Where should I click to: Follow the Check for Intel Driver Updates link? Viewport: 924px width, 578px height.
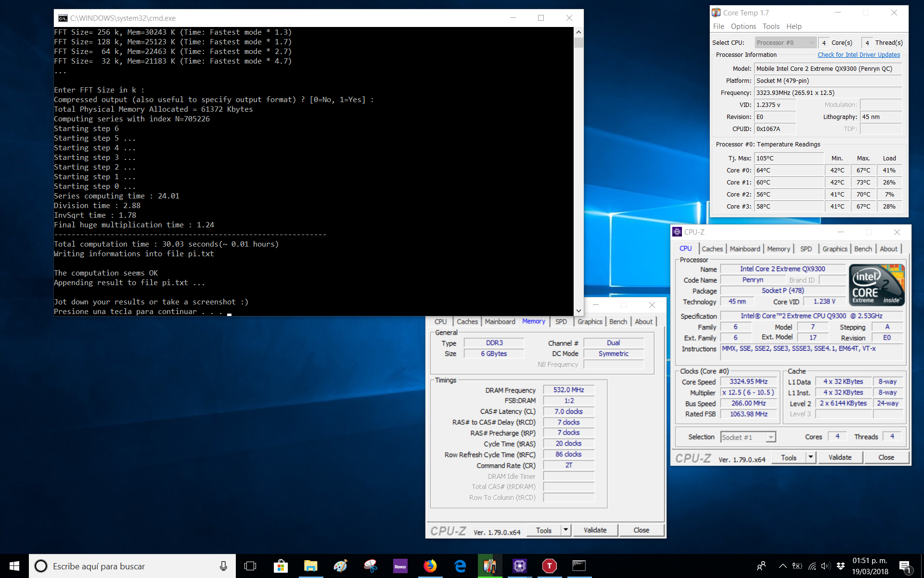click(x=859, y=55)
